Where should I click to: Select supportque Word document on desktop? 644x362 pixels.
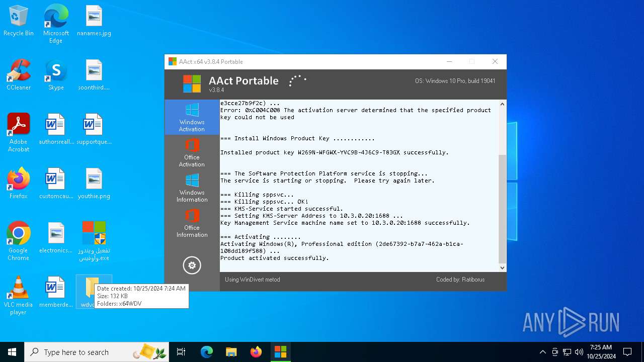click(94, 130)
